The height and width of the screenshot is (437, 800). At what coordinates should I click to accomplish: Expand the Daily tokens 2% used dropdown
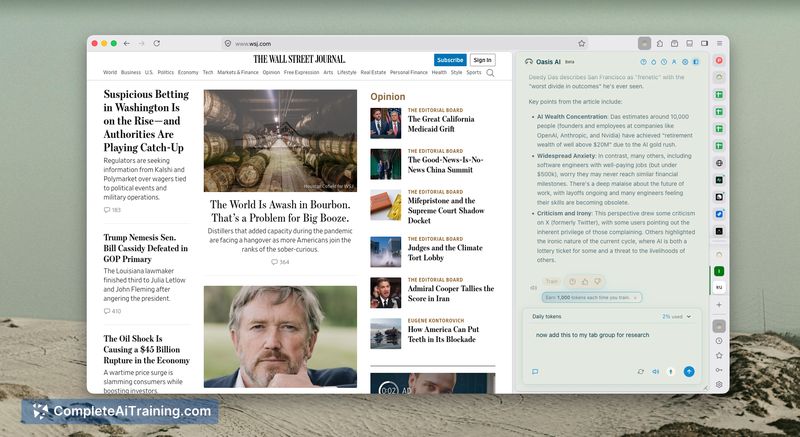click(677, 317)
